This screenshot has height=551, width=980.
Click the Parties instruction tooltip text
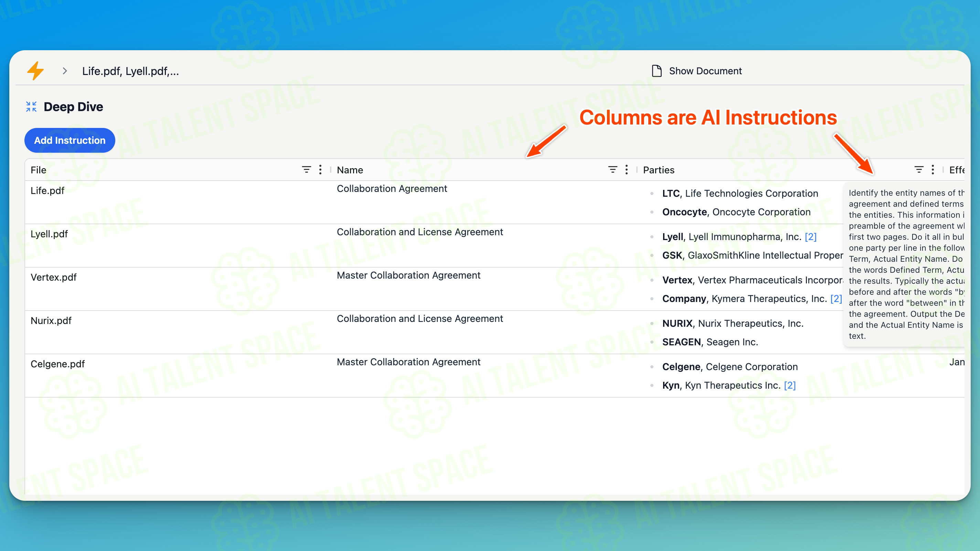[x=906, y=264]
